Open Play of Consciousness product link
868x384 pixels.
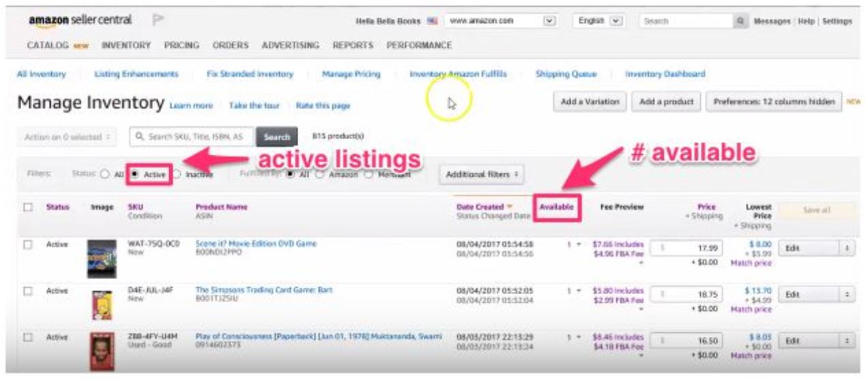(x=319, y=337)
